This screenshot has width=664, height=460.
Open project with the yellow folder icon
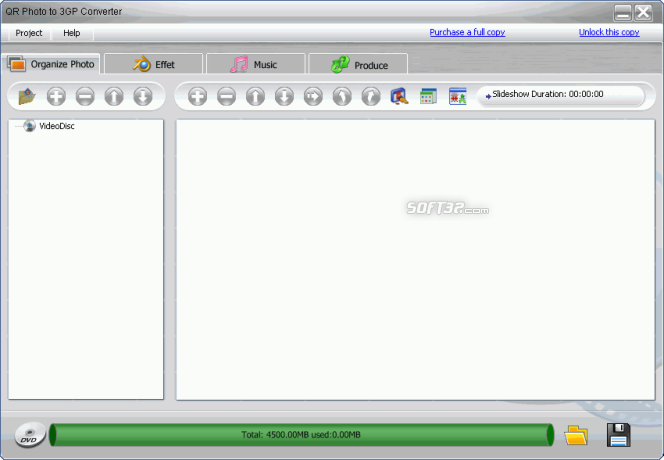point(576,435)
